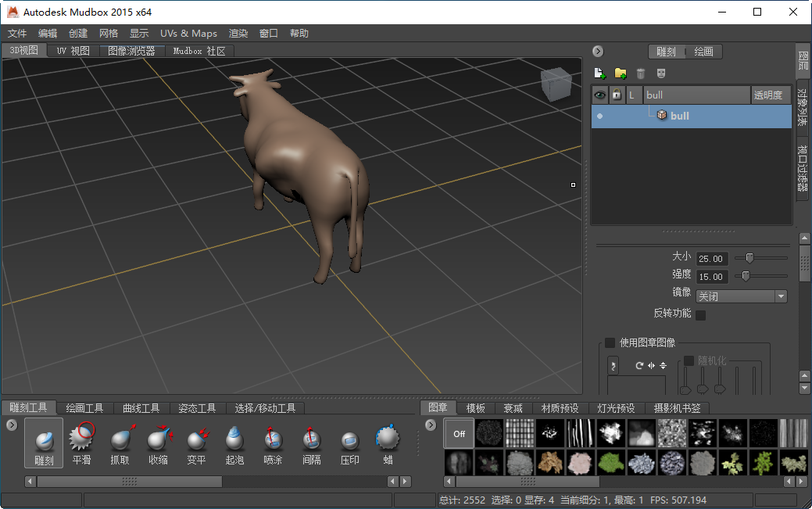The width and height of the screenshot is (812, 509).
Task: Click the lock column header icon
Action: (x=617, y=95)
